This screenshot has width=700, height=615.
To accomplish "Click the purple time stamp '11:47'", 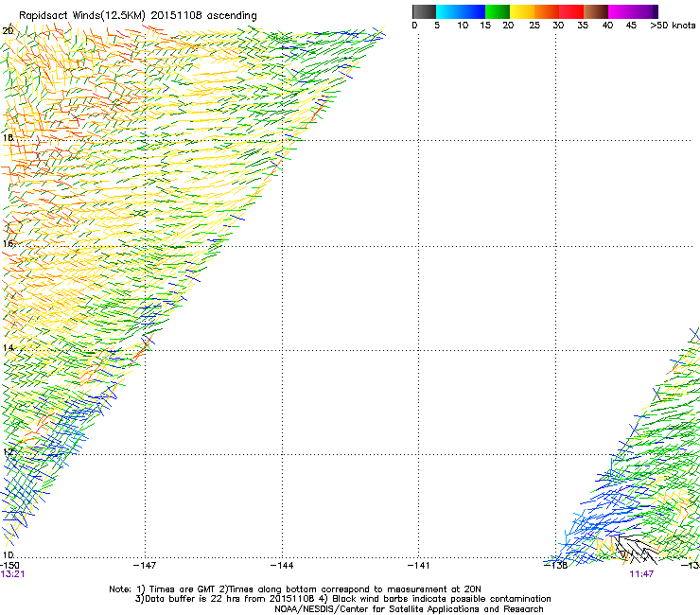I will tap(641, 574).
